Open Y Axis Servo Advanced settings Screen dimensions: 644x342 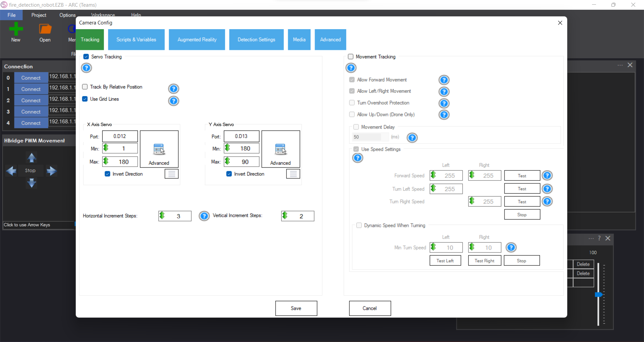(x=281, y=149)
